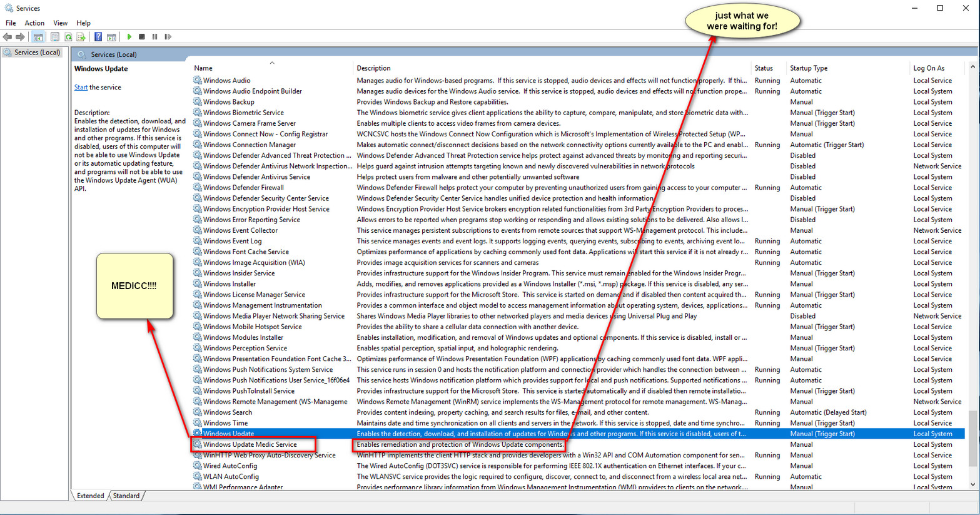
Task: Sort by the Name column header
Action: 271,68
